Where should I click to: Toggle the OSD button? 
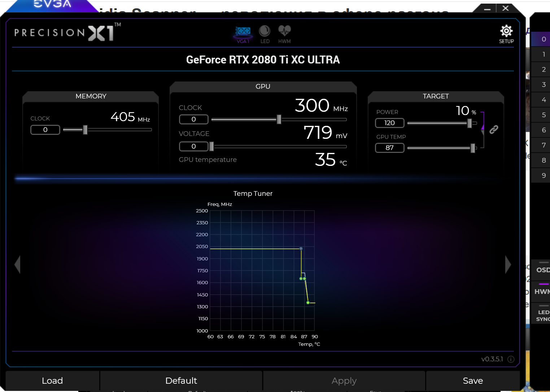coord(541,269)
